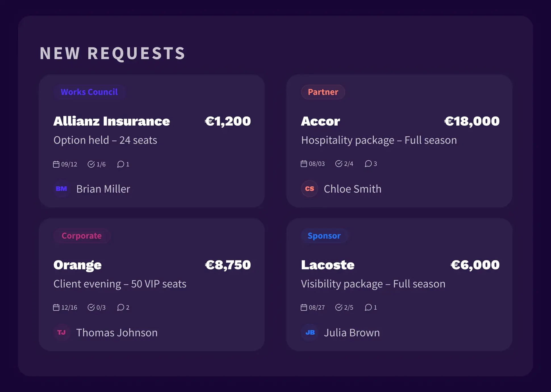
Task: Click the checklist icon showing 1/6
Action: (x=91, y=164)
